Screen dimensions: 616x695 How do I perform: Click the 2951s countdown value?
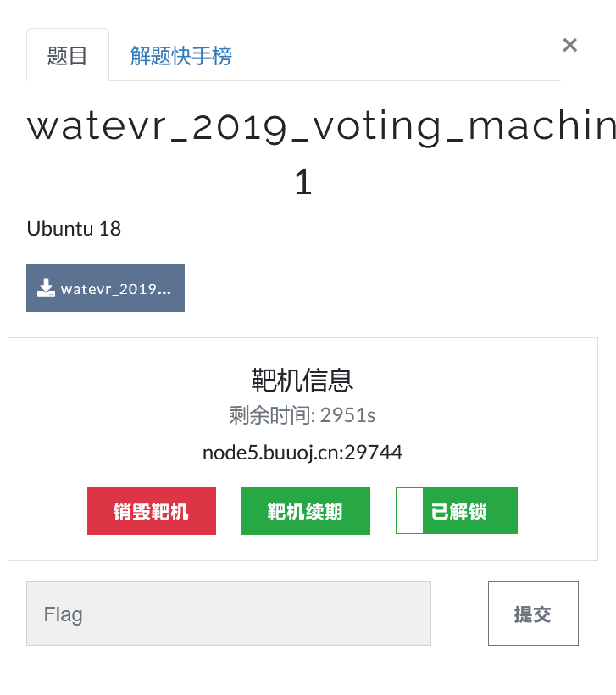coord(347,415)
